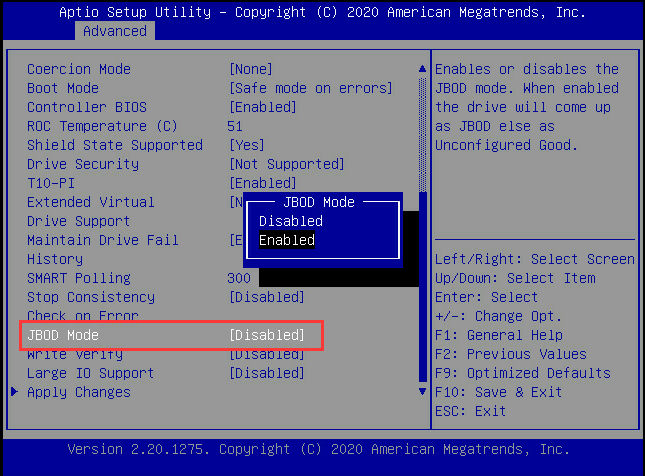Screen dimensions: 645x476
Task: Select the Drive Security setting
Action: click(x=83, y=164)
